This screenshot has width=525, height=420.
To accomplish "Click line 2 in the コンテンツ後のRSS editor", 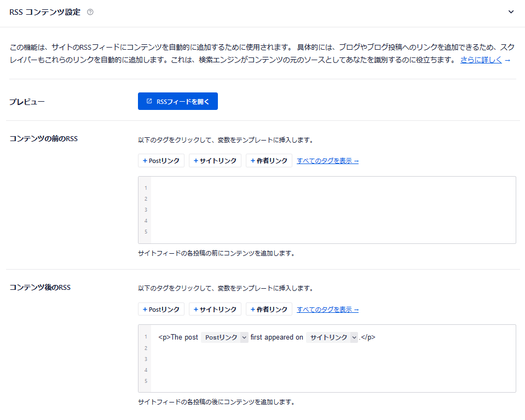I will click(x=333, y=348).
